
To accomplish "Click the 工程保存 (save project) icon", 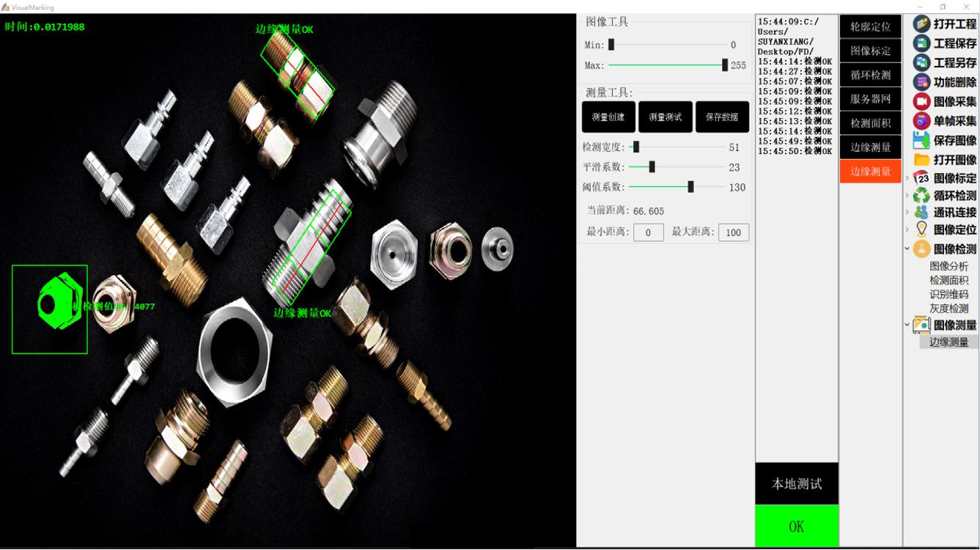I will pos(921,43).
